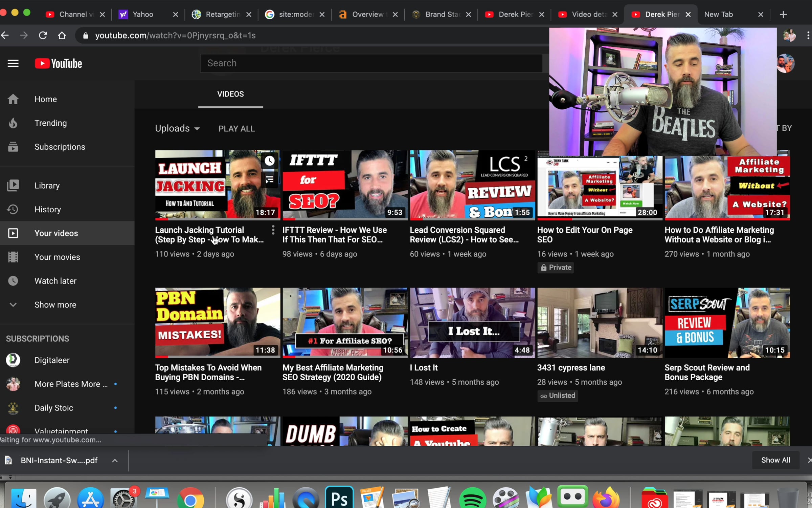Select the VIDEOS channel tab
The height and width of the screenshot is (508, 812).
[x=230, y=94]
